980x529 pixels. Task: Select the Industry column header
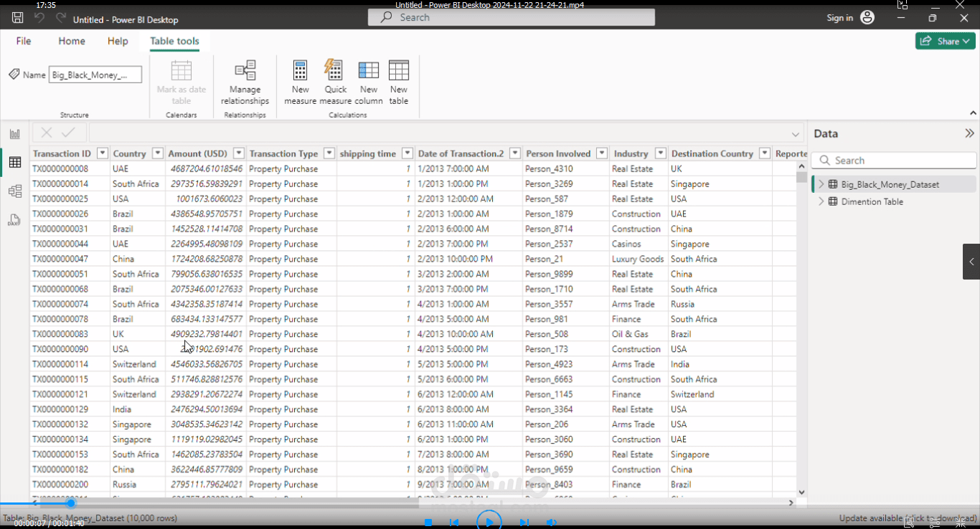click(631, 153)
